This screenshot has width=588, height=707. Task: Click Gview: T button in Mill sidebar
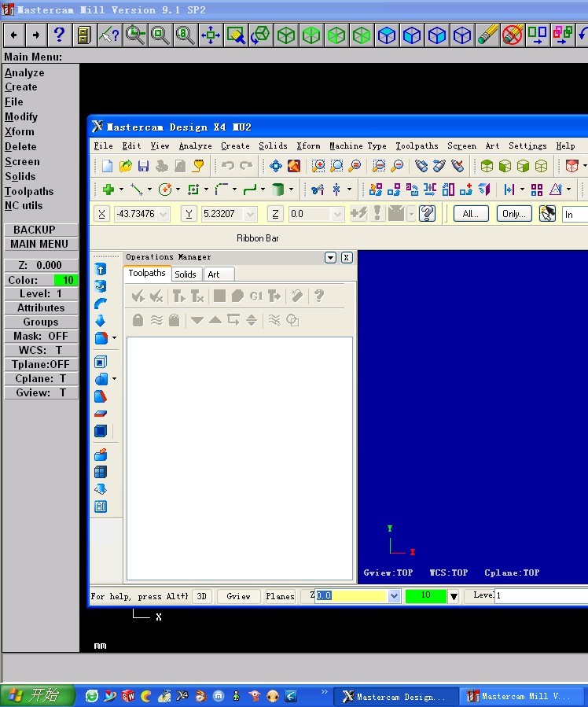(41, 392)
